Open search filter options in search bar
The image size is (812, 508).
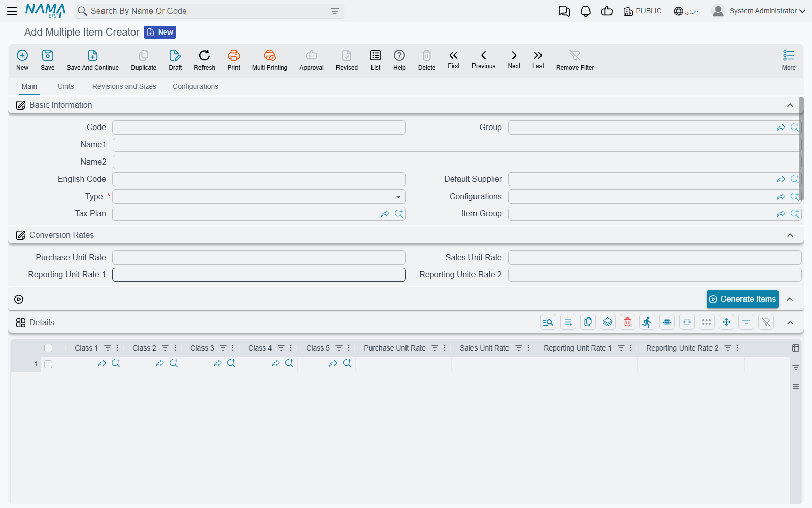coord(335,11)
